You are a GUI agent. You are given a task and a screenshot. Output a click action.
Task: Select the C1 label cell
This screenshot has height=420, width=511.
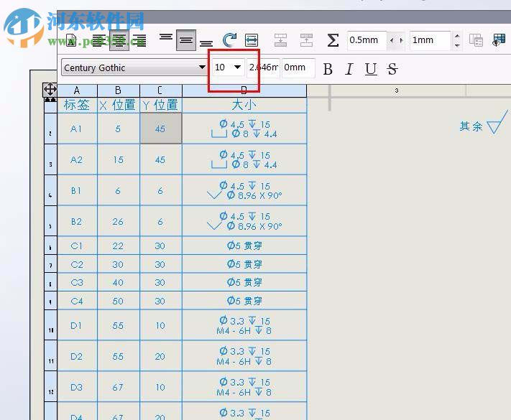(77, 246)
